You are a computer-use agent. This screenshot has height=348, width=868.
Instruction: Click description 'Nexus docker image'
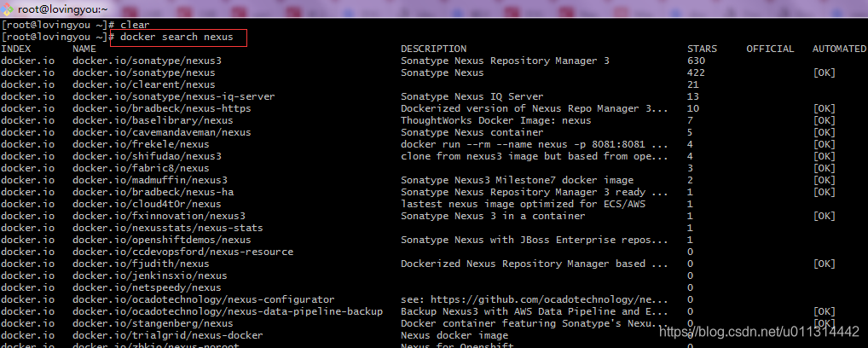tap(454, 335)
